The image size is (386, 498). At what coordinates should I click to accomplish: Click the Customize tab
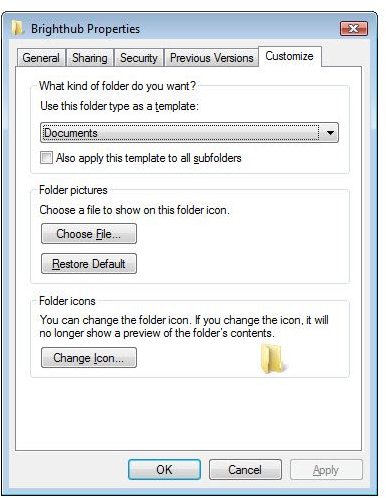tap(289, 56)
